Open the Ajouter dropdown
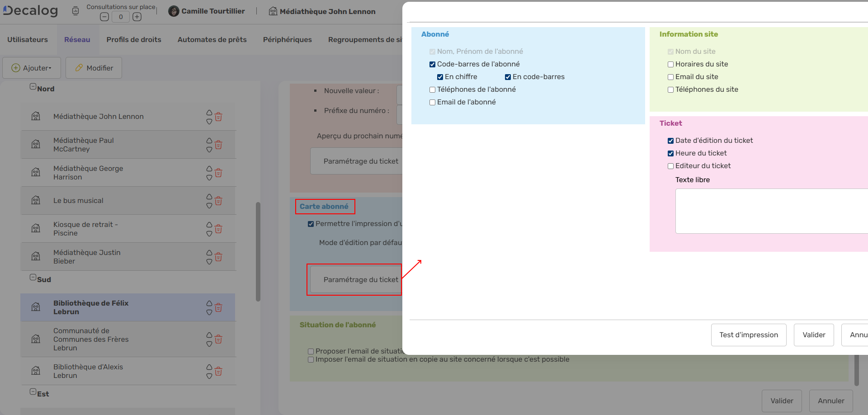This screenshot has height=415, width=868. [x=32, y=68]
